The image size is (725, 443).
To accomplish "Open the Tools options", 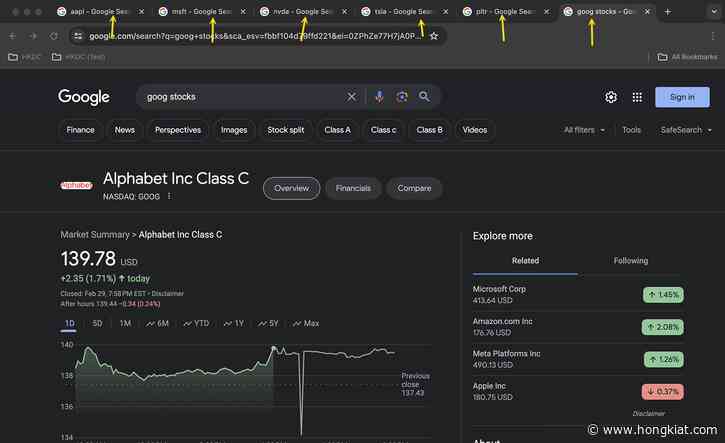I will click(631, 130).
